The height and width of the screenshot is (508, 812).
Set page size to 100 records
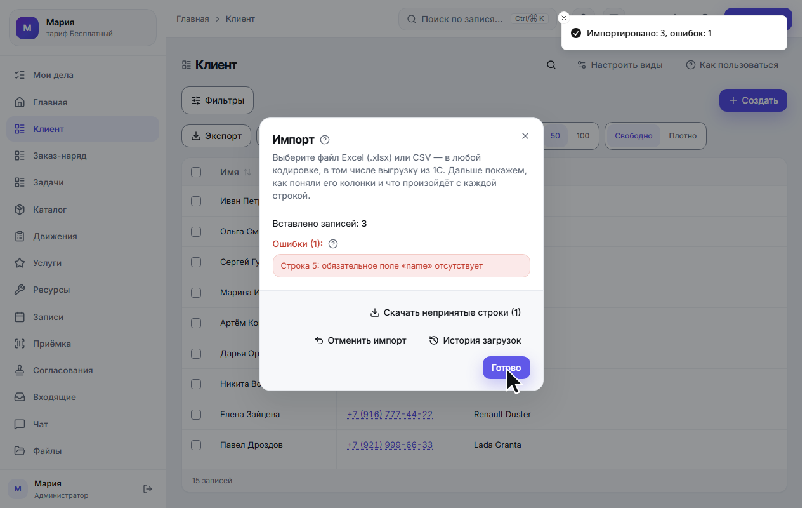[x=582, y=136]
